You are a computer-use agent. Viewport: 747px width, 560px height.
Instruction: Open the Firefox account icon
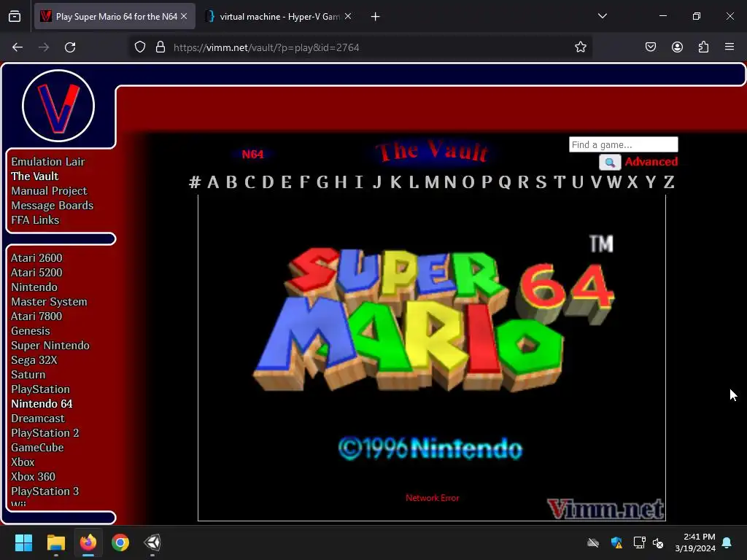pyautogui.click(x=677, y=47)
